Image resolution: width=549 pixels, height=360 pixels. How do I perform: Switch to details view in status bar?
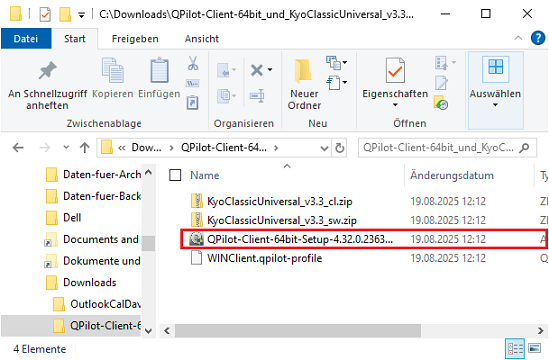pos(515,348)
